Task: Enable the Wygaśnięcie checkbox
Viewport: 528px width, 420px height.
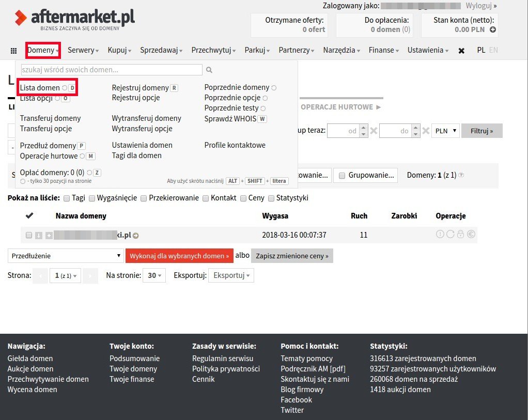Action: coord(92,198)
